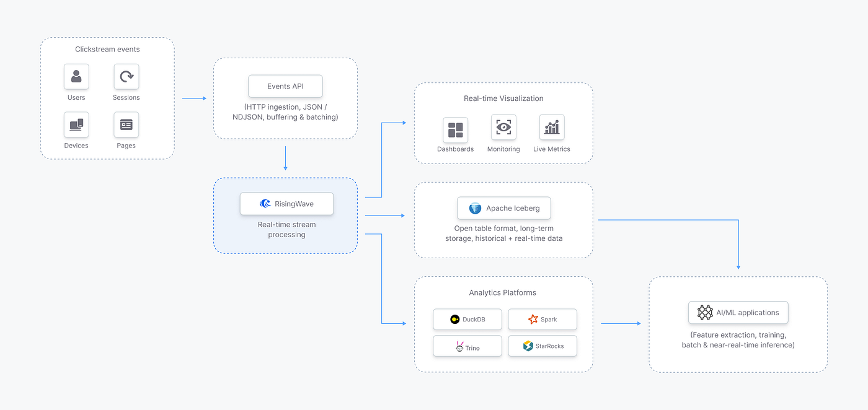868x410 pixels.
Task: Click the Sessions refresh-arrow icon
Action: pyautogui.click(x=126, y=77)
